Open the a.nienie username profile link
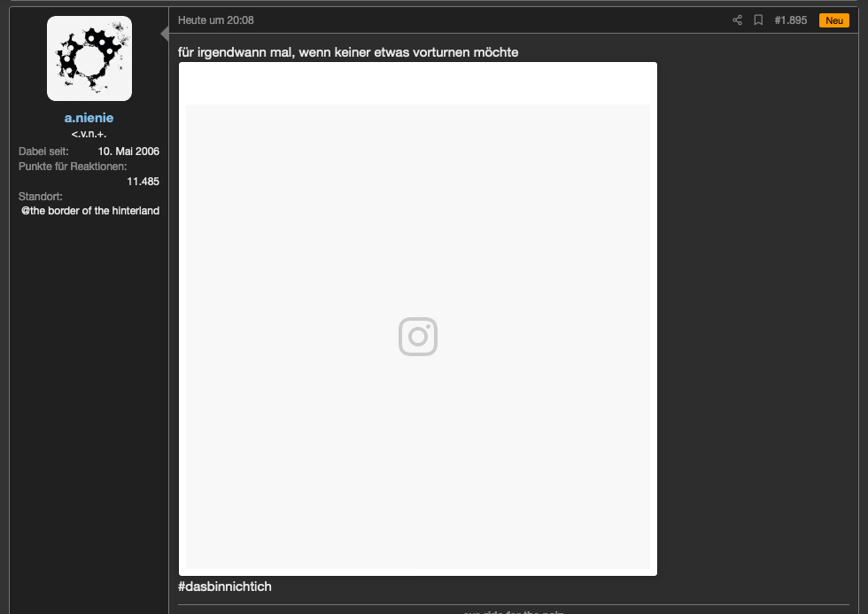Viewport: 868px width, 614px height. pos(89,118)
